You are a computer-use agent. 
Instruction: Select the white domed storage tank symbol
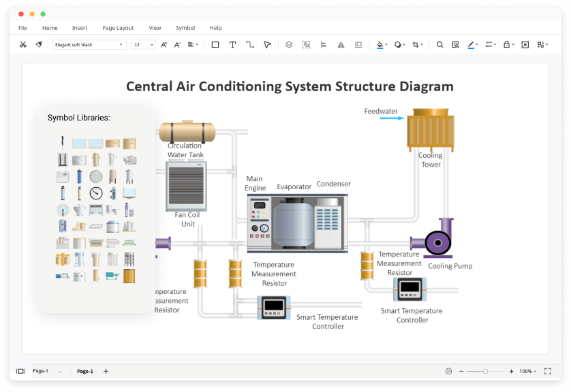113,227
